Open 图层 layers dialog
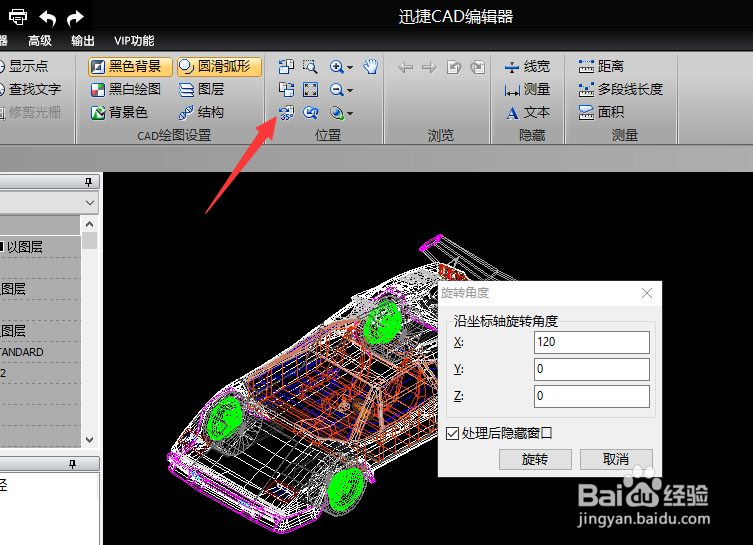This screenshot has height=545, width=753. click(201, 89)
